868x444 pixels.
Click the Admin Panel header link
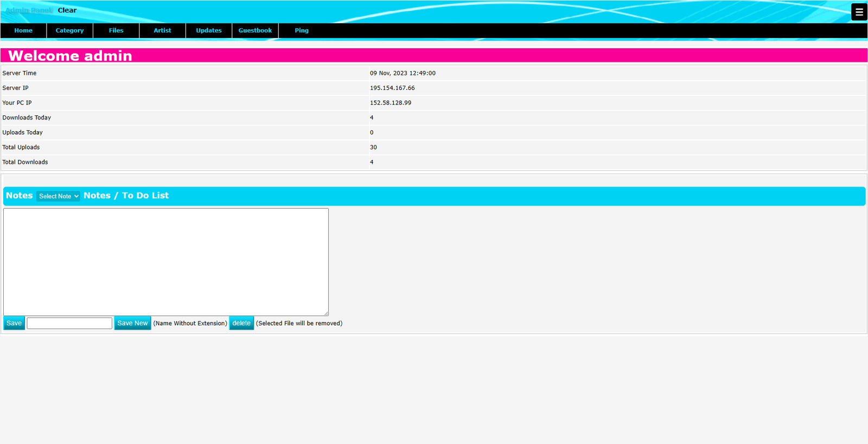[28, 10]
